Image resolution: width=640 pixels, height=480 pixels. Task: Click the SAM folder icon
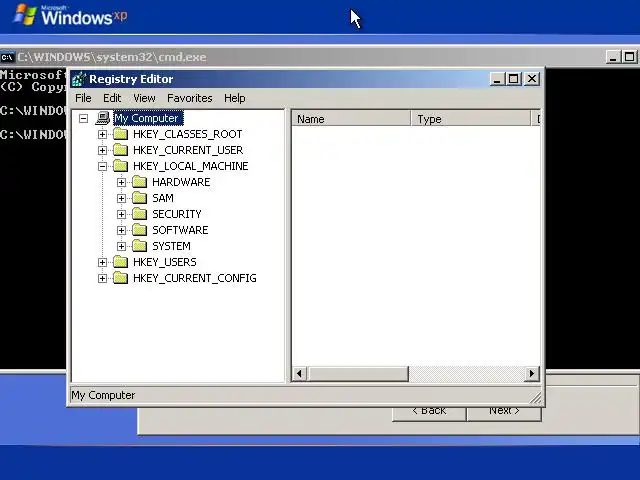coord(140,198)
